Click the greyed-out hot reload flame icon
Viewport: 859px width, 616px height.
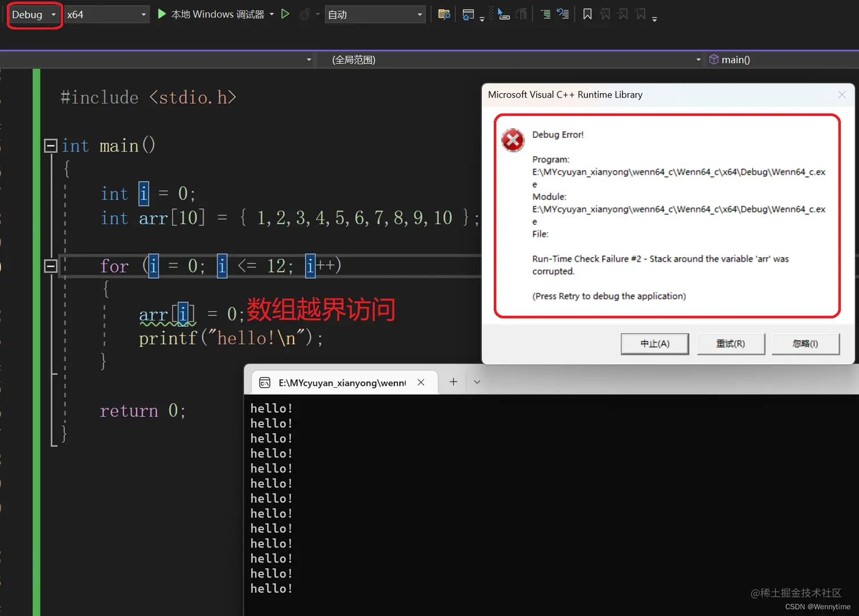tap(305, 14)
